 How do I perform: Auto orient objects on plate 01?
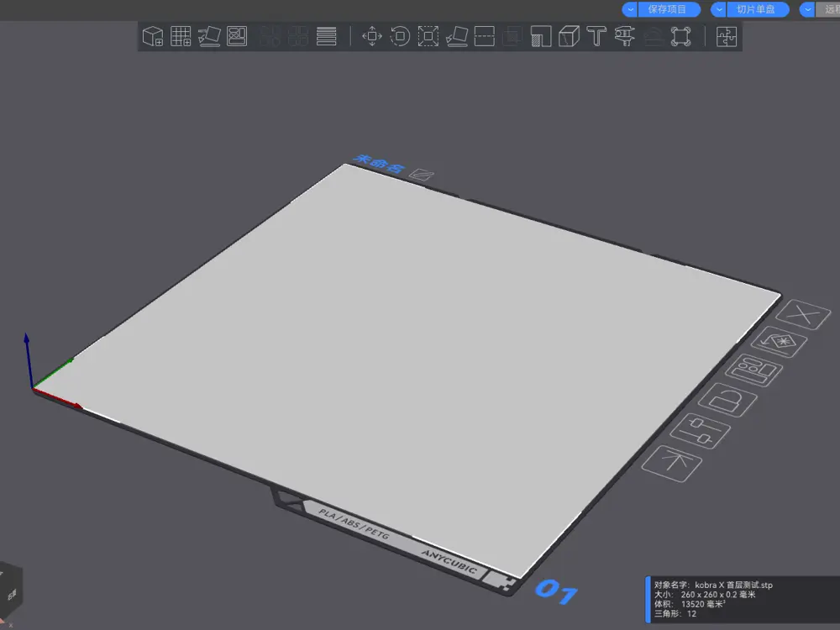click(x=779, y=342)
